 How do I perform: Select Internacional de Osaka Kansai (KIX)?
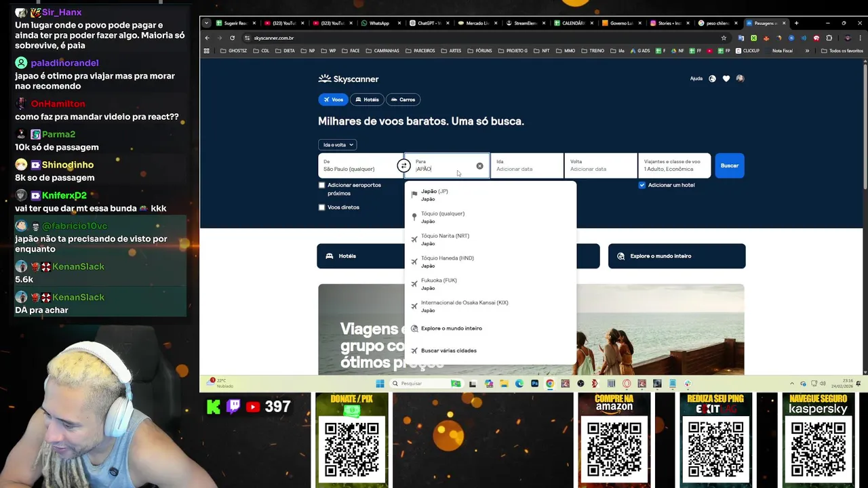(x=490, y=306)
